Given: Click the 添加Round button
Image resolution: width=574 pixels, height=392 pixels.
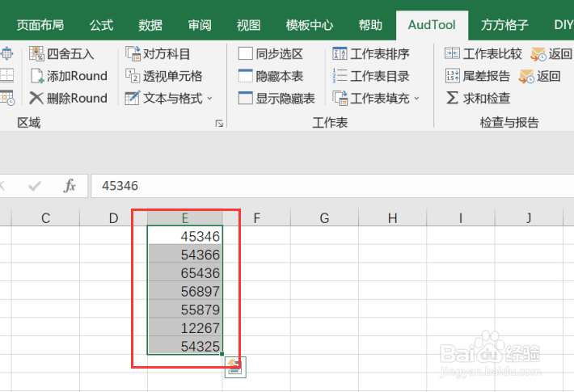Looking at the screenshot, I should click(69, 76).
